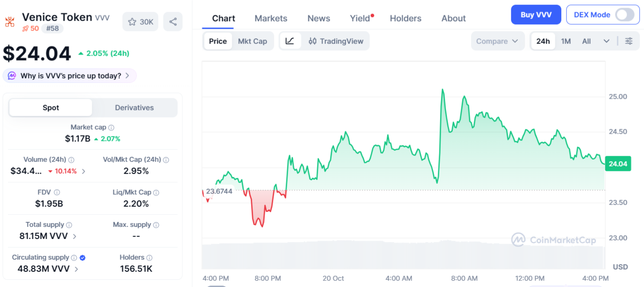This screenshot has height=287, width=644.
Task: Select Price chart view
Action: point(218,41)
